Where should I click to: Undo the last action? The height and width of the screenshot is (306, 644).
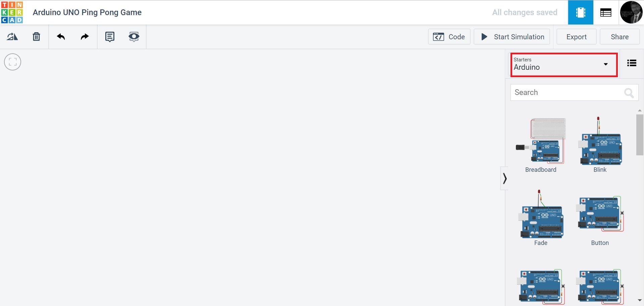61,37
